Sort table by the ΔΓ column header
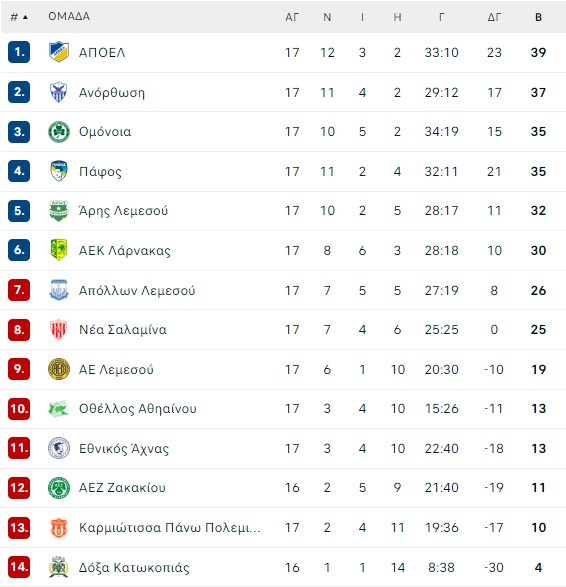The width and height of the screenshot is (566, 587). 494,17
